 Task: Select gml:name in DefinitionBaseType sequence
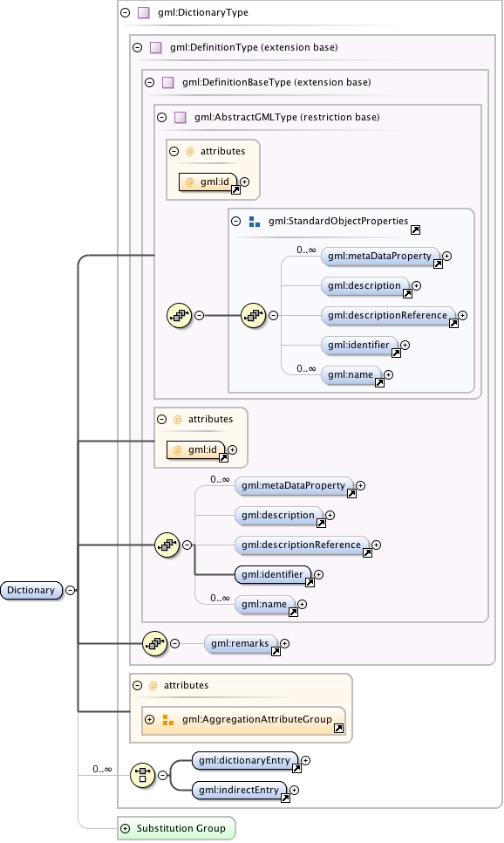(264, 605)
